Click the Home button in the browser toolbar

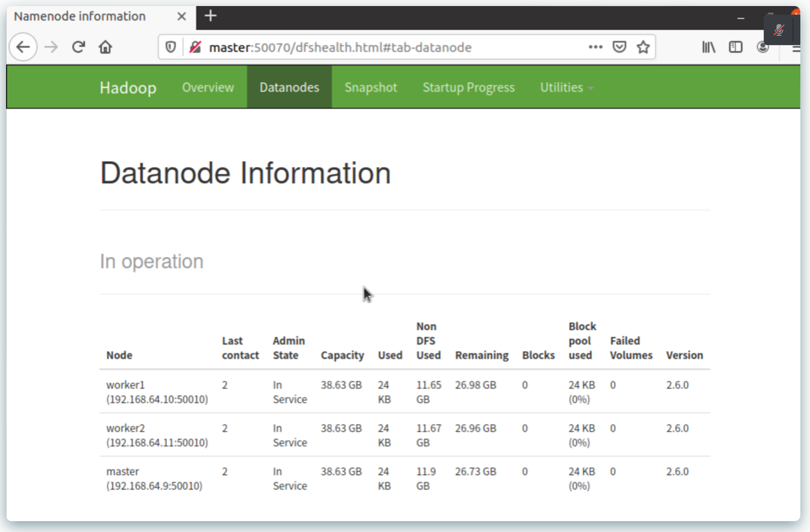(105, 46)
